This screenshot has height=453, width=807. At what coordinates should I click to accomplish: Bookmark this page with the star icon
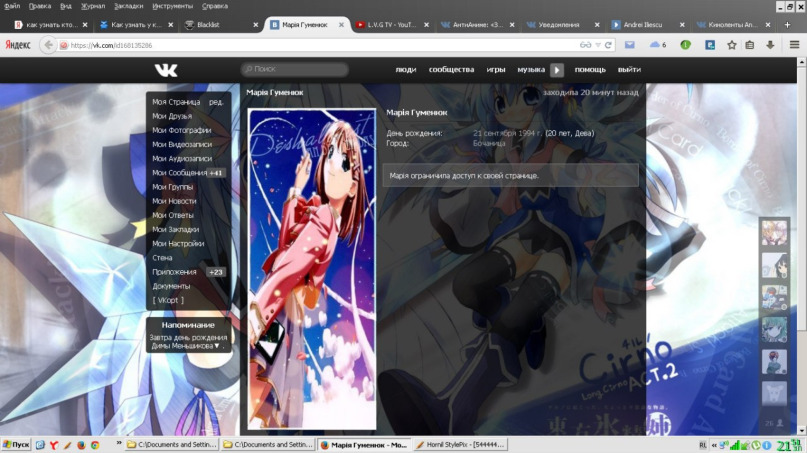731,45
